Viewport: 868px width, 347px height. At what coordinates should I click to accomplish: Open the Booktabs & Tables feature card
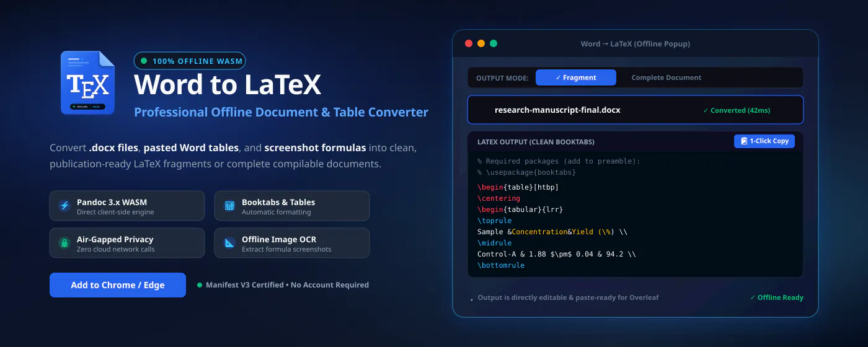(292, 206)
